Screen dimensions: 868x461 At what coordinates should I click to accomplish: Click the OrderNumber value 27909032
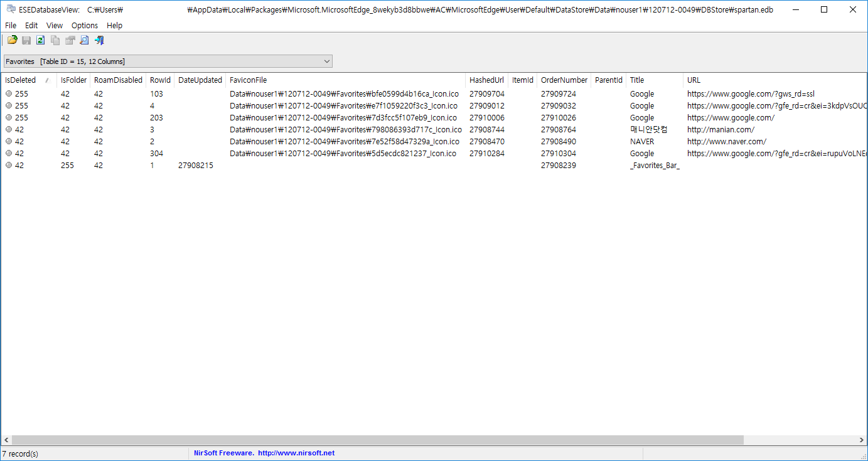559,105
